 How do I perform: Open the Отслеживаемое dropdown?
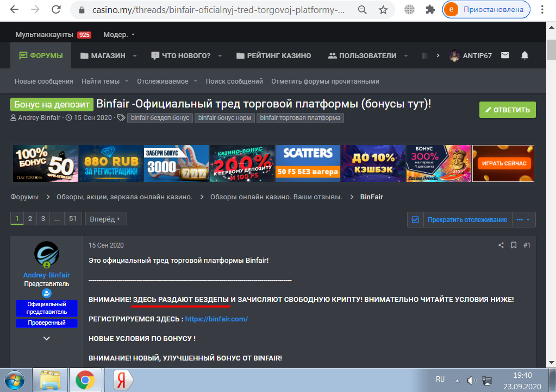(x=167, y=81)
